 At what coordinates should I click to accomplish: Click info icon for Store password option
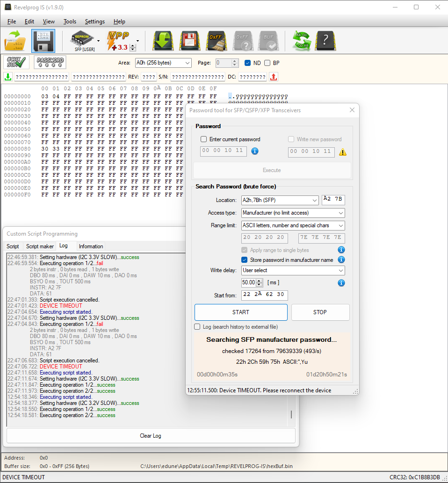[341, 260]
